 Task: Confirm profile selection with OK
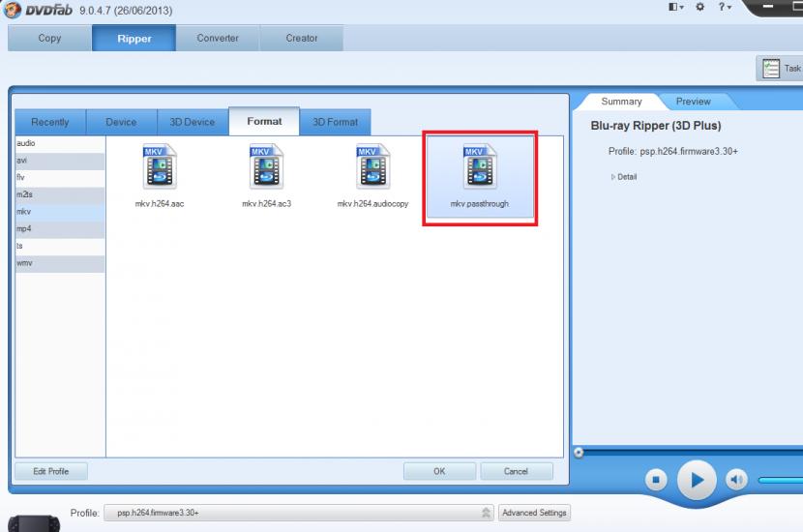(x=439, y=471)
